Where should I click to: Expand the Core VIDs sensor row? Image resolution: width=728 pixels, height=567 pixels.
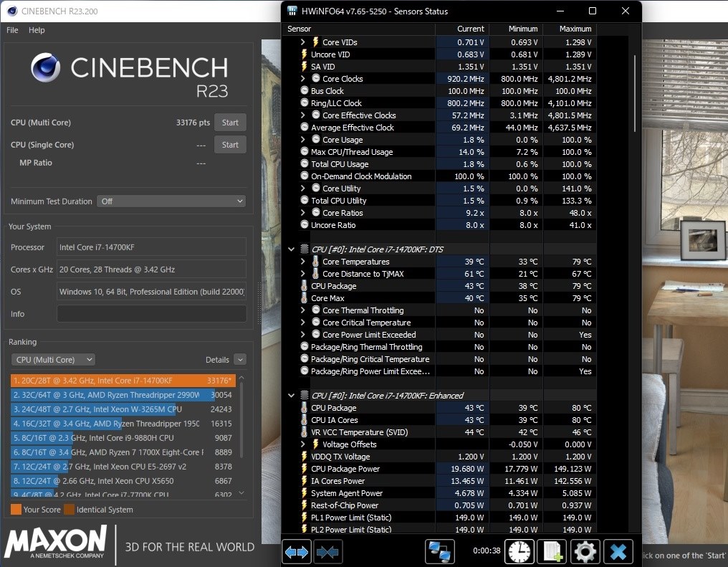pyautogui.click(x=302, y=42)
